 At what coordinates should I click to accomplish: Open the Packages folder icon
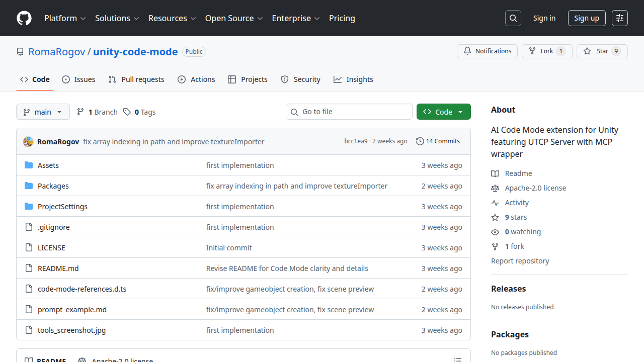pyautogui.click(x=29, y=186)
